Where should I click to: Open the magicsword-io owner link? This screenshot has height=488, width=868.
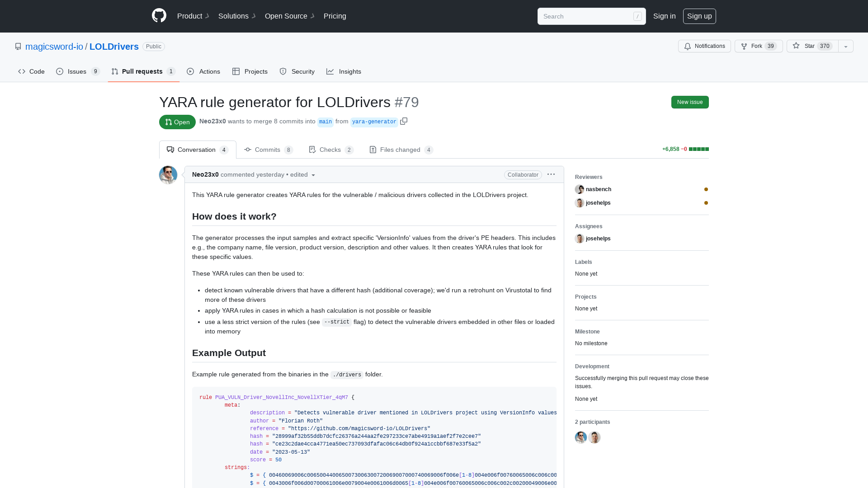point(54,47)
